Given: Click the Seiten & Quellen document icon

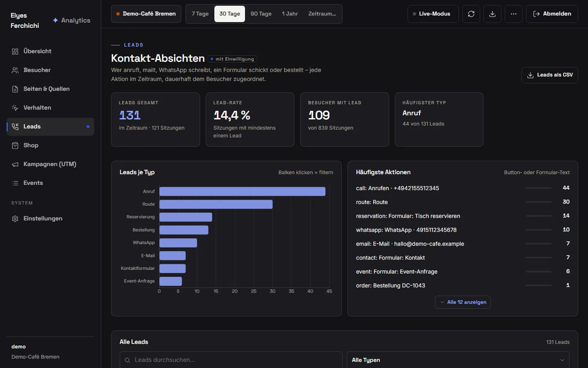Looking at the screenshot, I should click(x=15, y=89).
